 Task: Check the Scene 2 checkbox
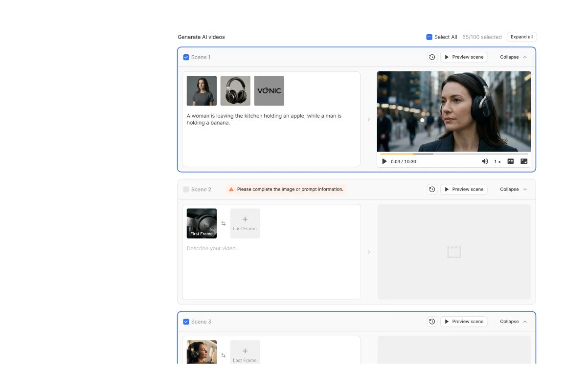(186, 189)
